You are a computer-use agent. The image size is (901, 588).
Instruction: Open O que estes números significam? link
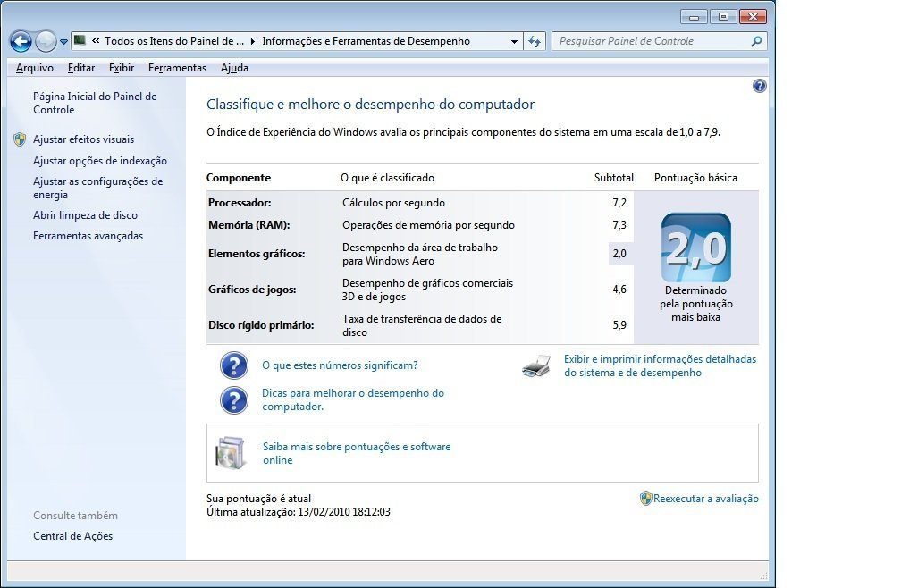[x=340, y=365]
